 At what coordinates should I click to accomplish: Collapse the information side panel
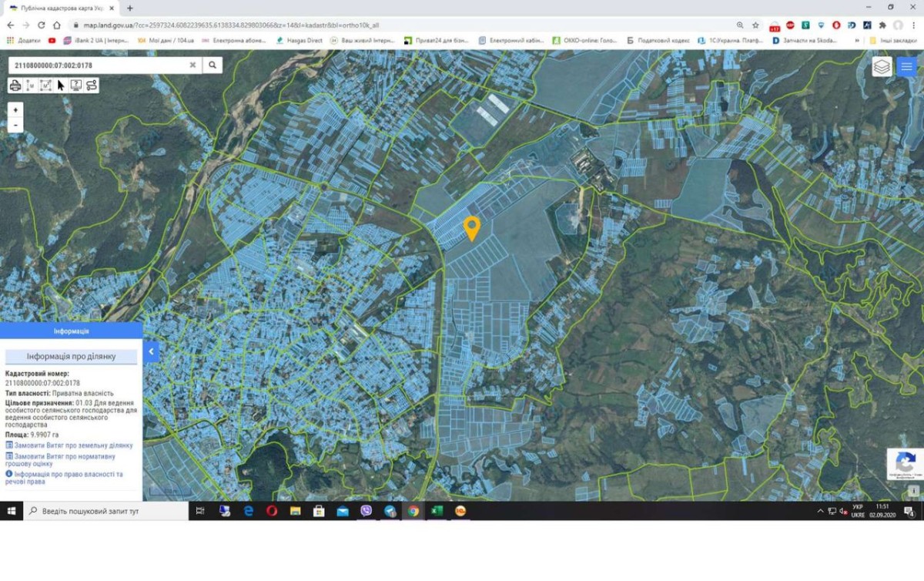pyautogui.click(x=151, y=351)
